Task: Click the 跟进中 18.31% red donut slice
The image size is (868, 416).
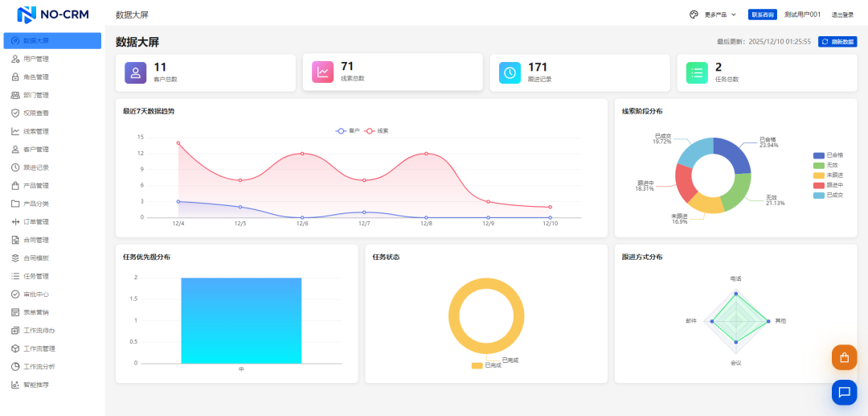Action: (x=685, y=182)
